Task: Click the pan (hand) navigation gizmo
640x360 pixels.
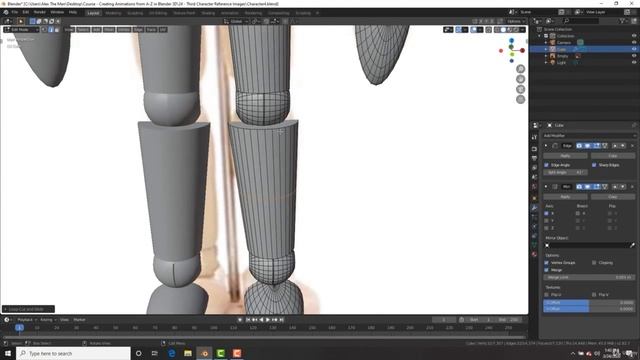Action: coord(520,79)
